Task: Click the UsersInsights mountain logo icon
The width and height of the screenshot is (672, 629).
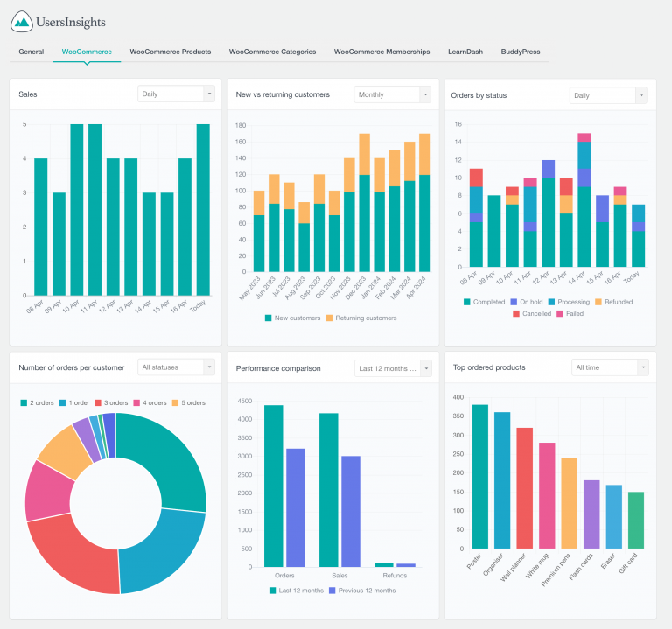Action: click(x=22, y=21)
